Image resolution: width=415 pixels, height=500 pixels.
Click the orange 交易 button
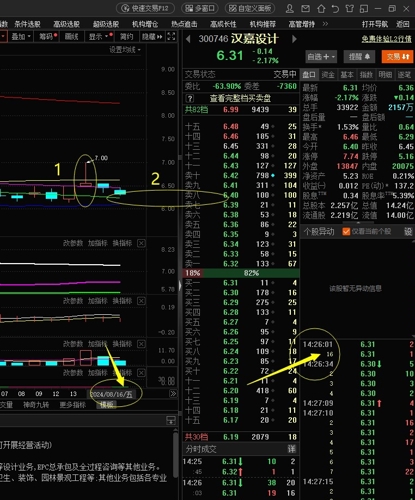[398, 57]
